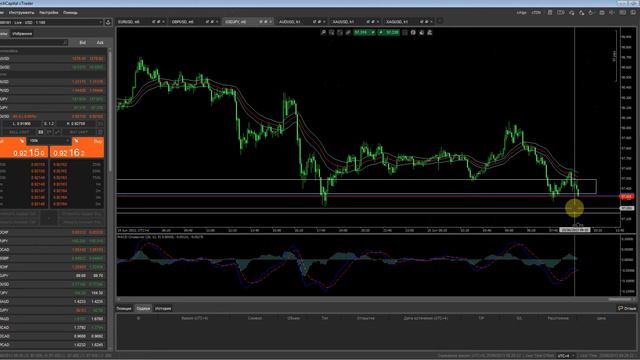Click the second icon on the chart toolbar
Screen dimensions: 640x360
331,32
